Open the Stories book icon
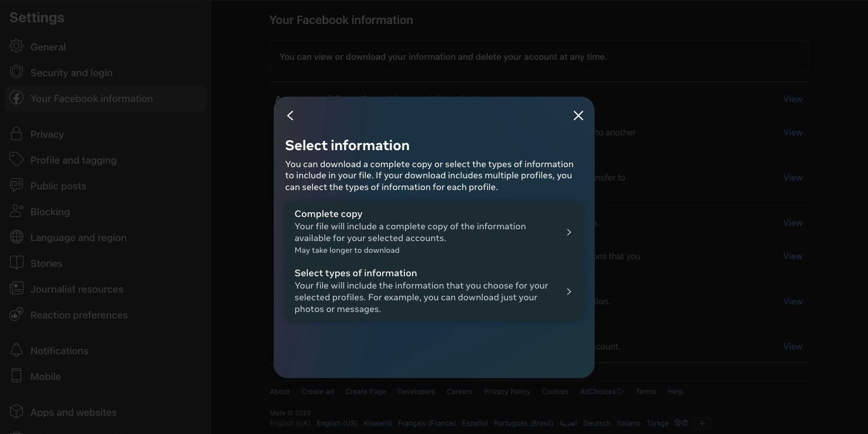The image size is (868, 434). coord(16,263)
